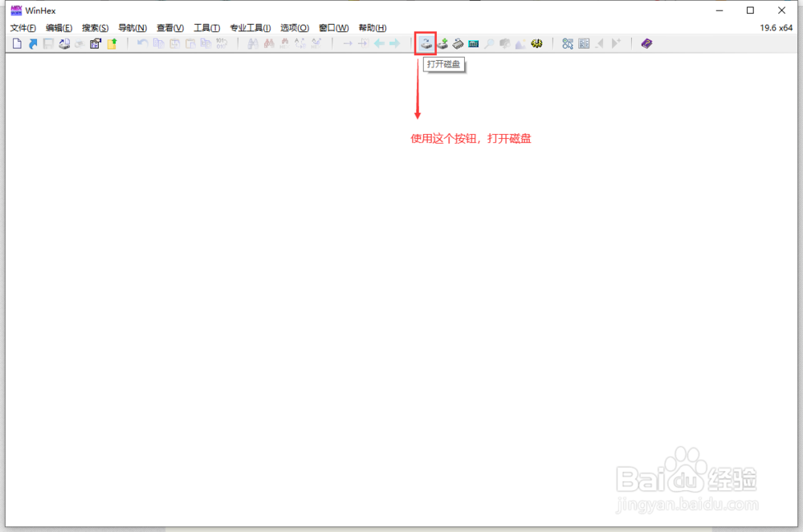This screenshot has height=532, width=803.
Task: Open the 文件(F) menu
Action: pyautogui.click(x=23, y=28)
